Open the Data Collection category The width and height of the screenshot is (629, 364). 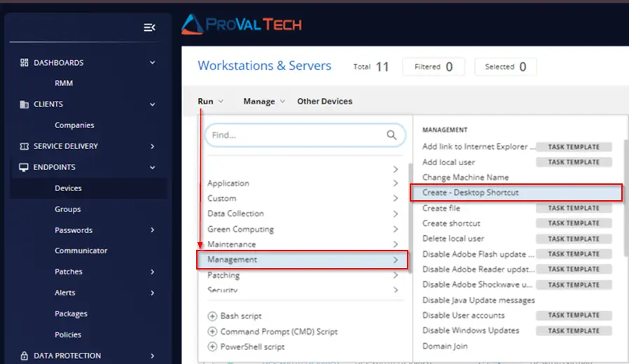click(303, 213)
